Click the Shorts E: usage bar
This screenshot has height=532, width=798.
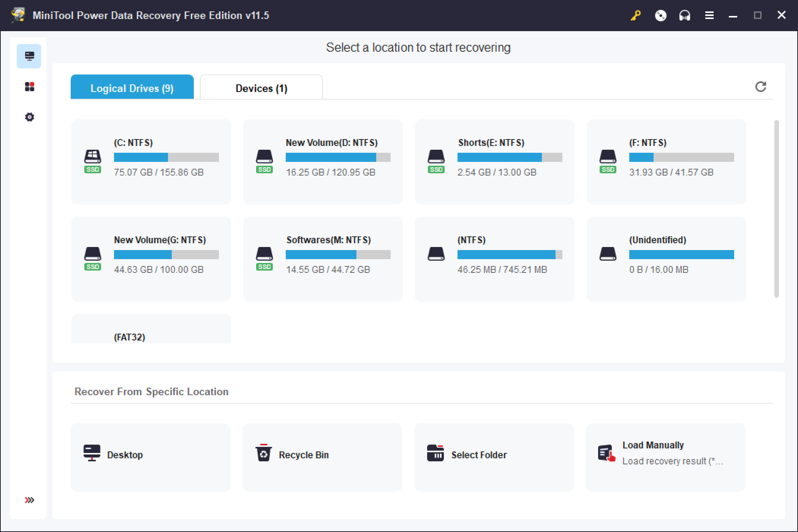tap(510, 157)
